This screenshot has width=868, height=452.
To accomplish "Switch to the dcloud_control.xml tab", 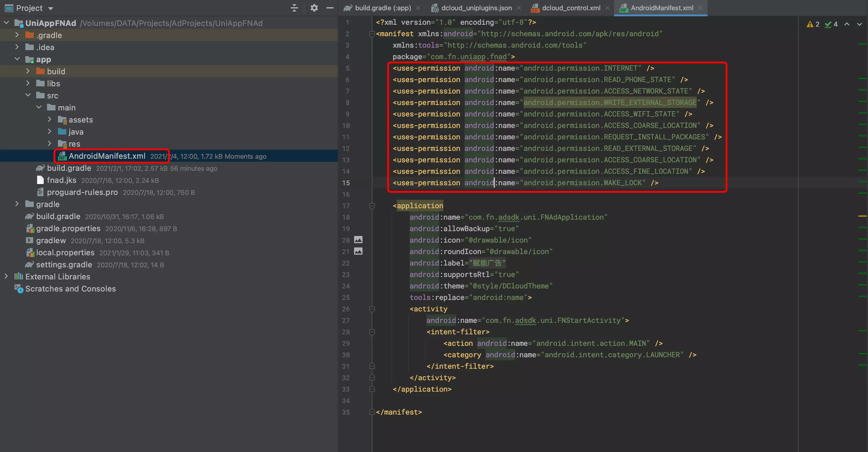I will click(571, 8).
